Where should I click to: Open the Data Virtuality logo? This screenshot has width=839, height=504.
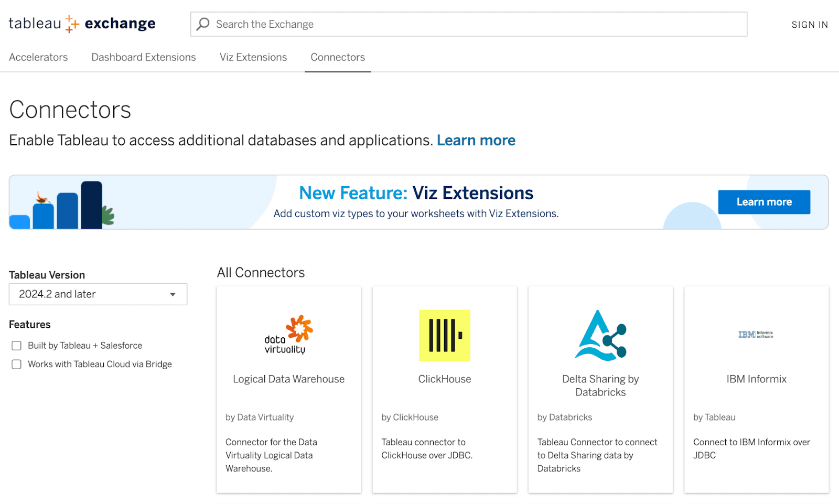(x=288, y=335)
